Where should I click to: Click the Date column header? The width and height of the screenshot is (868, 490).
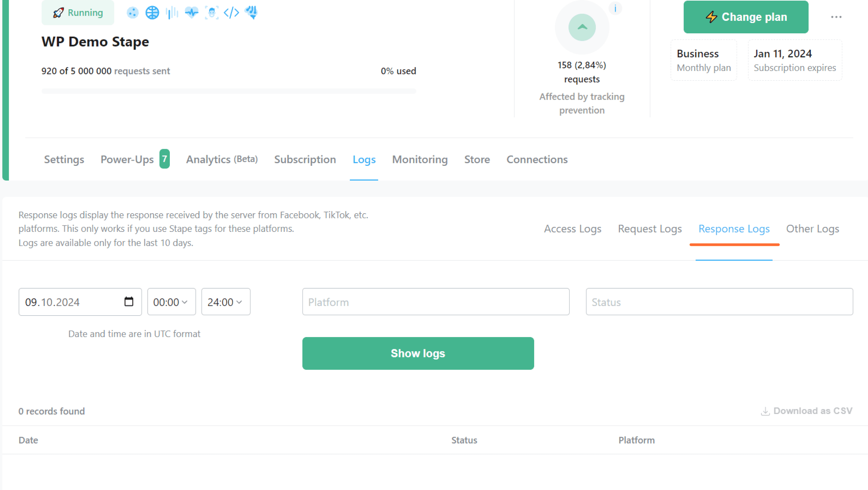click(x=28, y=440)
